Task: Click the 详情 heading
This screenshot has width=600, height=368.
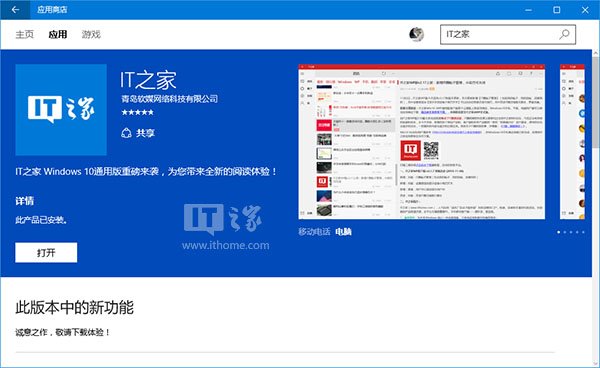Action: coord(24,201)
